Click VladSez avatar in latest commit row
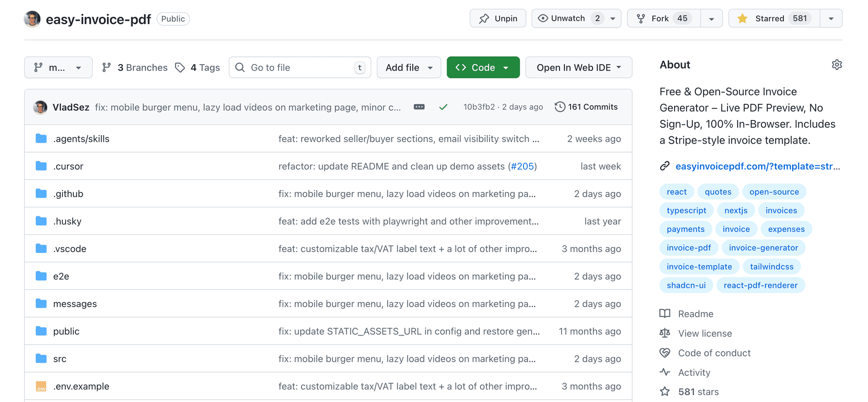Viewport: 868px width, 402px height. tap(40, 107)
